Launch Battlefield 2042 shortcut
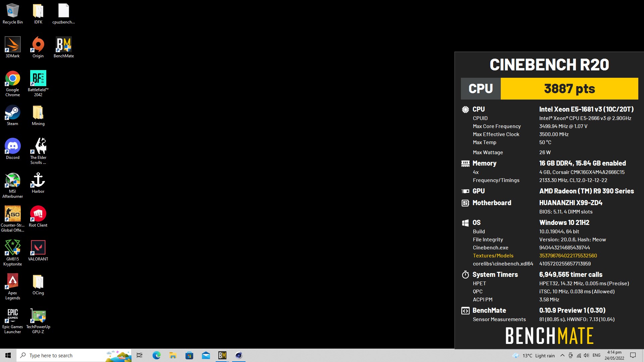The width and height of the screenshot is (644, 362). coord(38,84)
